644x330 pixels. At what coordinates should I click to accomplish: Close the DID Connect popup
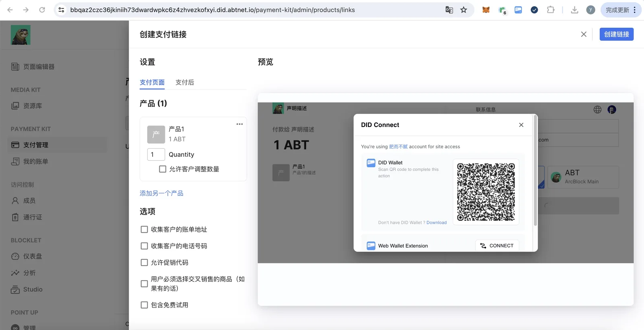521,125
